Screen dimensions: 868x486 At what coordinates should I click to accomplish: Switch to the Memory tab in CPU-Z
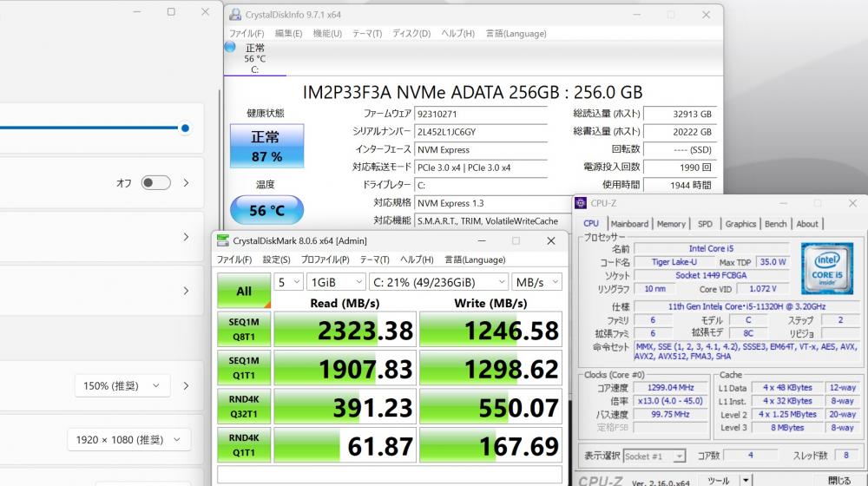[671, 224]
